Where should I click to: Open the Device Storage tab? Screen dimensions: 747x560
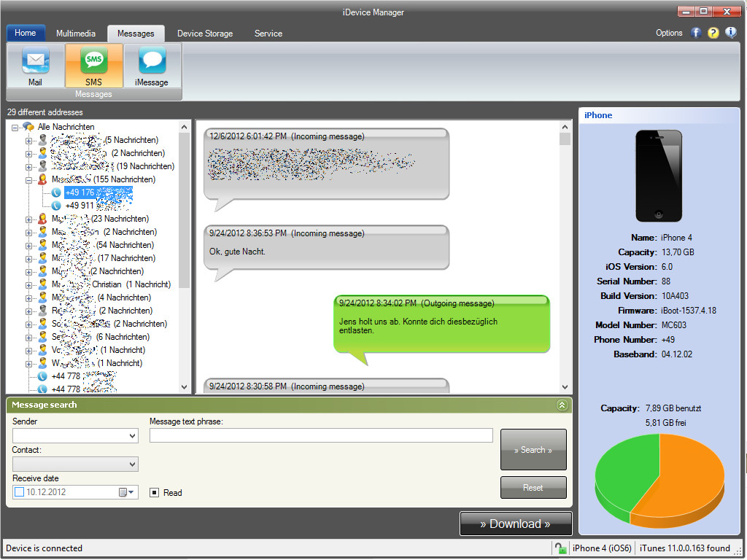pyautogui.click(x=205, y=34)
